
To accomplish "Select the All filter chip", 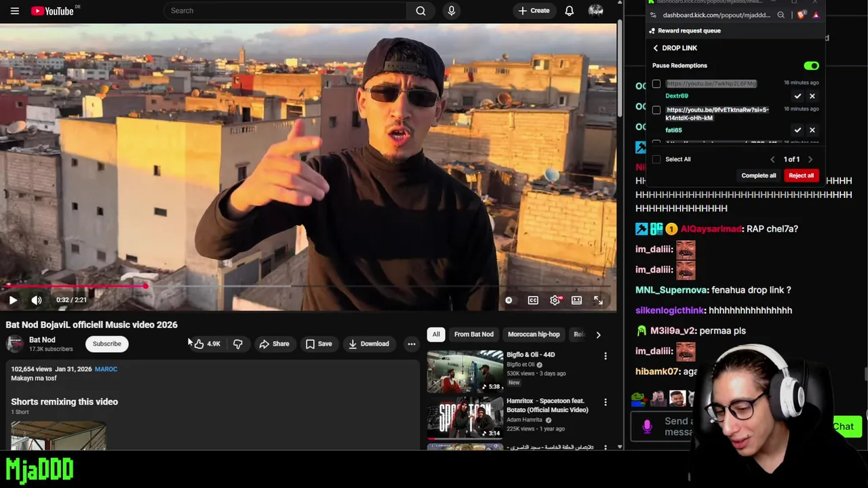I will pos(436,334).
